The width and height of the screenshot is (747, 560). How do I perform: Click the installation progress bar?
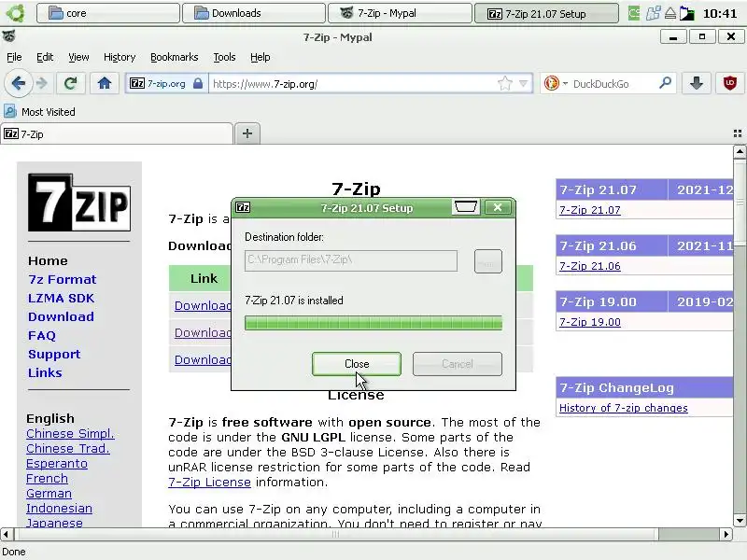pyautogui.click(x=373, y=323)
